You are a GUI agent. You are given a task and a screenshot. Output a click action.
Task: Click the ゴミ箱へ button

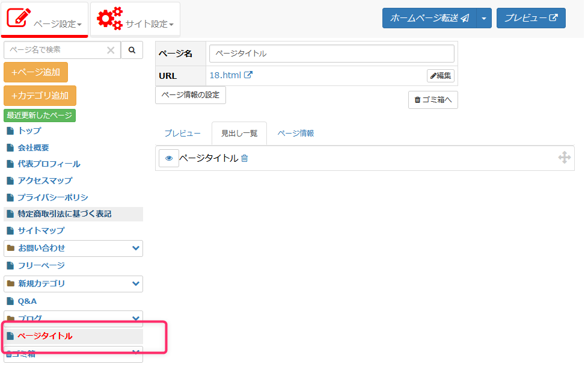pos(432,100)
